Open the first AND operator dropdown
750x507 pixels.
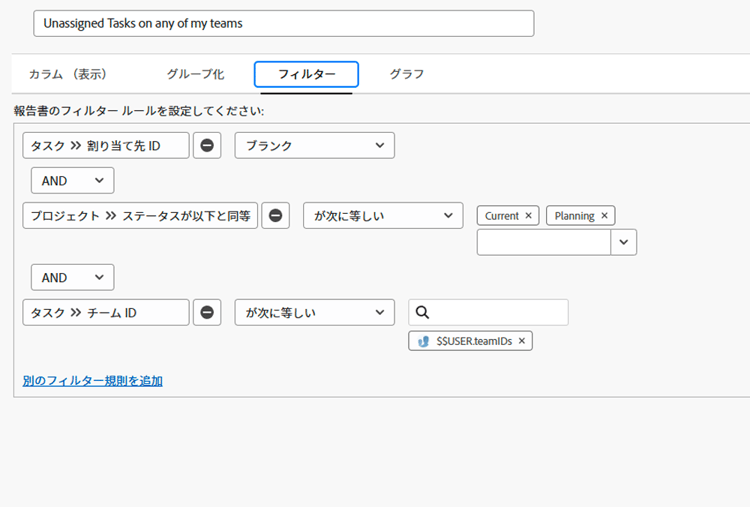pyautogui.click(x=72, y=181)
